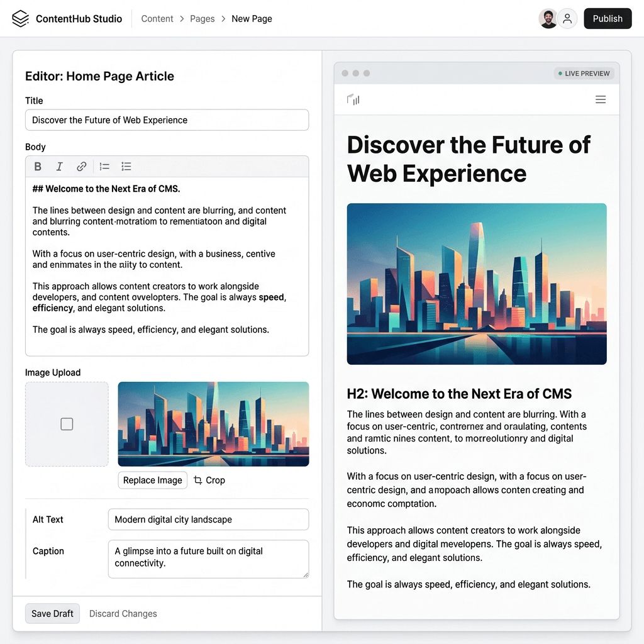Click inside the Body text editor
644x644 pixels.
tap(167, 266)
